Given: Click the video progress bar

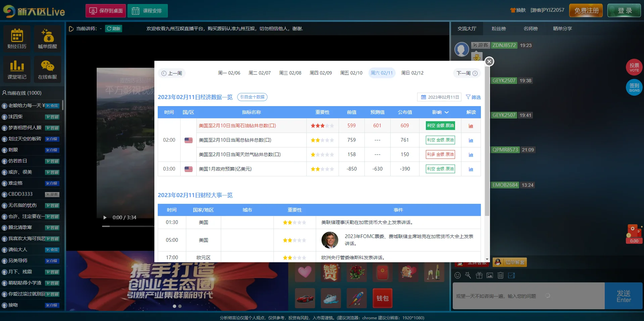Looking at the screenshot, I should tap(128, 226).
